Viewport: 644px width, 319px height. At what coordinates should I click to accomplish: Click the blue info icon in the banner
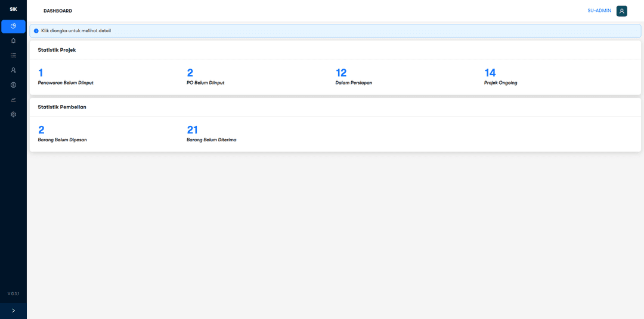(x=36, y=31)
